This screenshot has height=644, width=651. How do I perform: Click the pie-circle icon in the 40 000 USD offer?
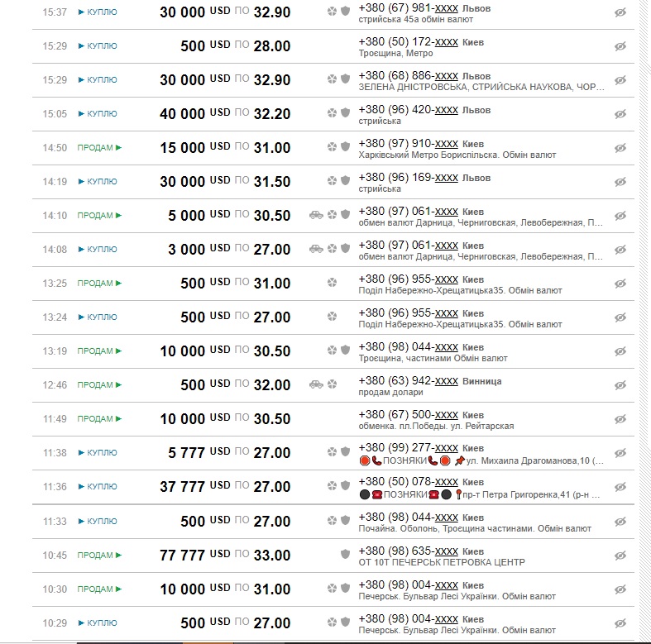tap(332, 113)
